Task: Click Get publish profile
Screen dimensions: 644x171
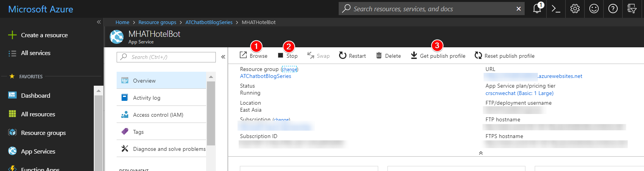Action: point(438,55)
